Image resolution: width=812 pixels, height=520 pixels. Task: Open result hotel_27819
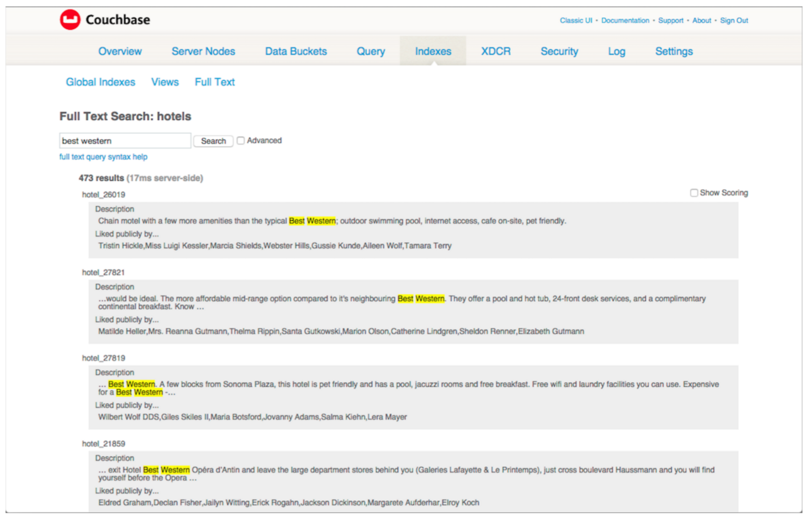pyautogui.click(x=103, y=358)
